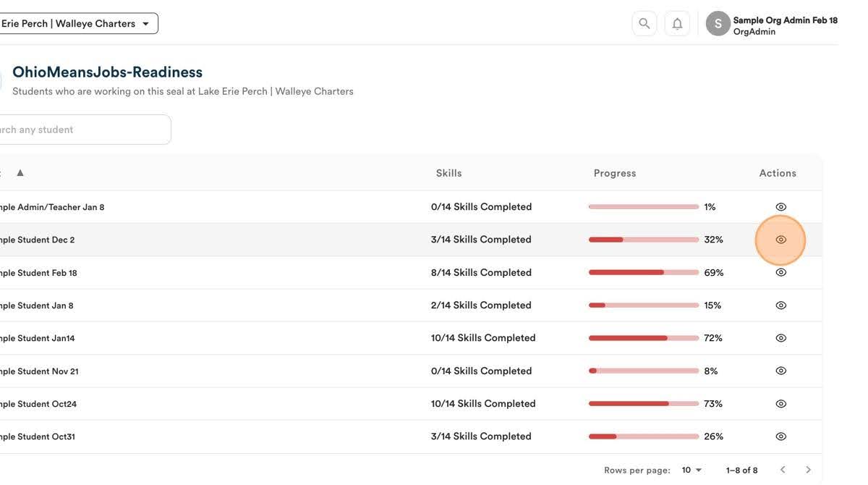Change the rows per page value of 10
868x485 pixels.
(692, 471)
